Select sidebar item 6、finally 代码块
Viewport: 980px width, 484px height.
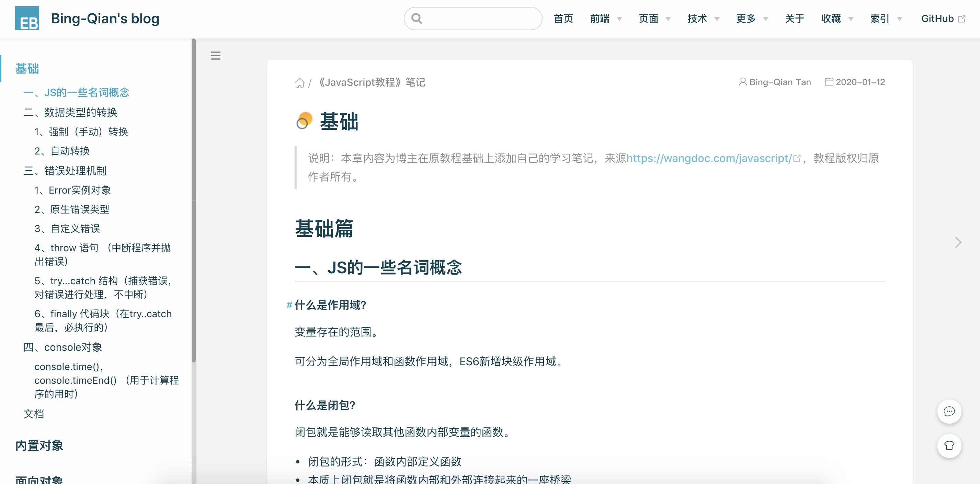coord(103,321)
